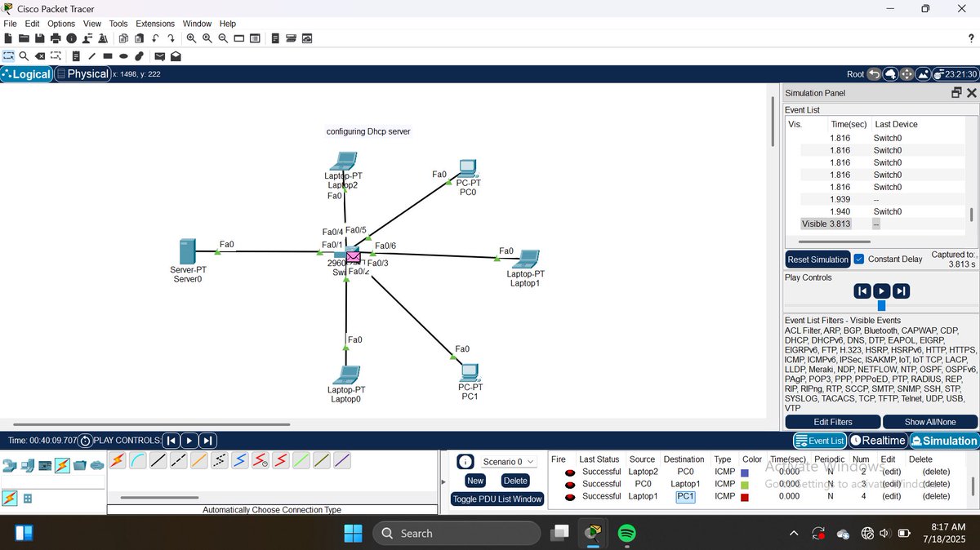Choose the console cable type

tap(137, 460)
